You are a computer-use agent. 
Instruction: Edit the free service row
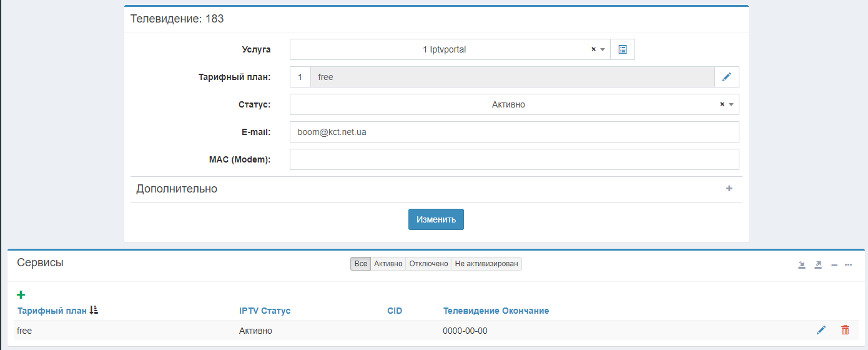[821, 330]
